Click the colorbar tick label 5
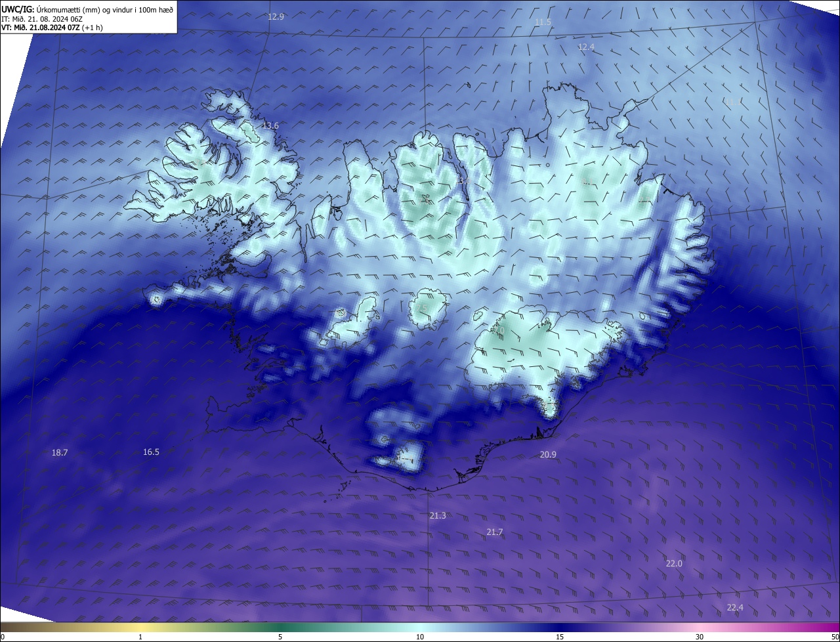Viewport: 840px width, 642px height. [x=280, y=637]
